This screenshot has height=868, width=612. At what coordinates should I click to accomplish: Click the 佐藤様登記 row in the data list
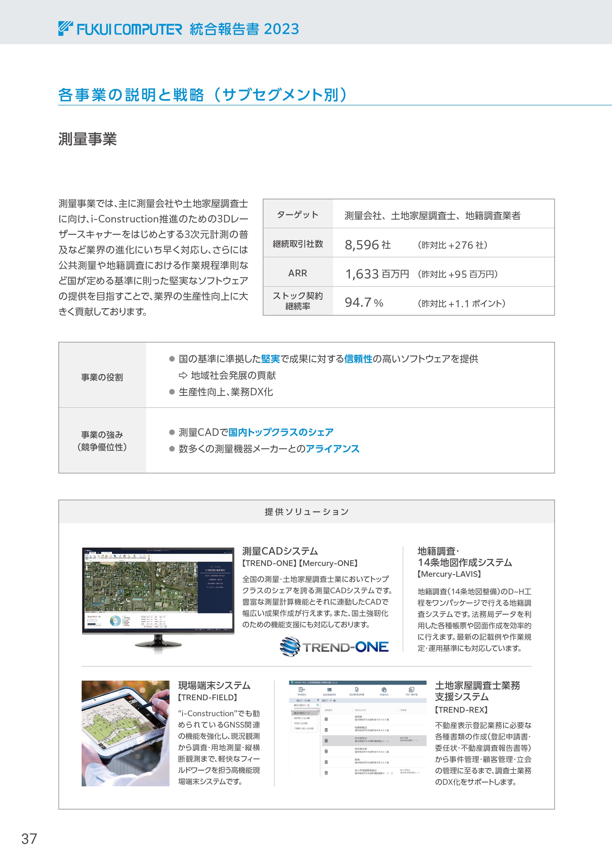click(374, 730)
